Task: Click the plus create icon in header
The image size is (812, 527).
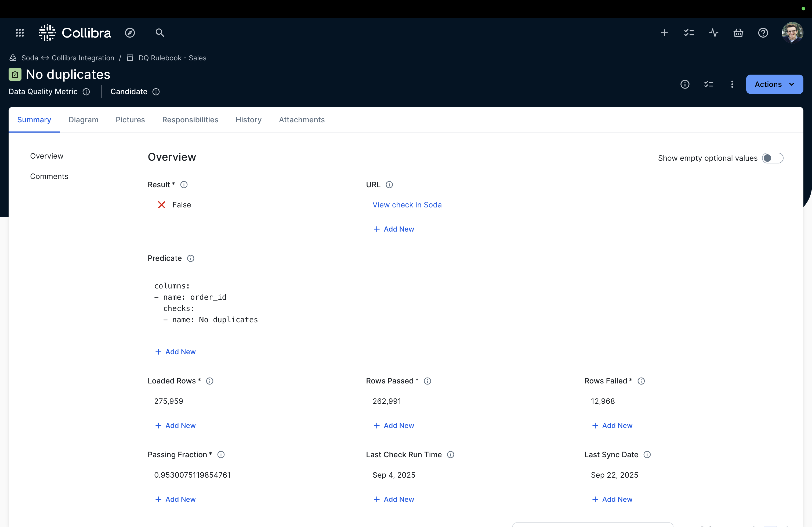Action: pyautogui.click(x=664, y=33)
